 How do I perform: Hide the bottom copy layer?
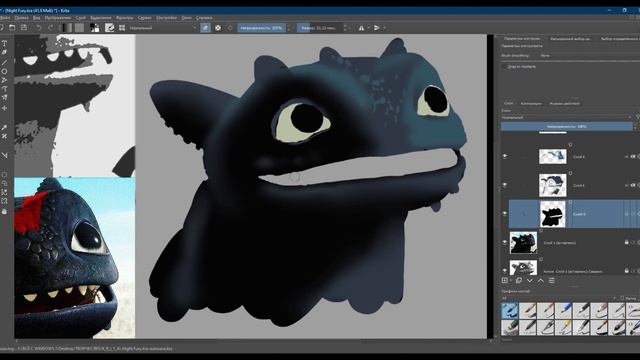(x=505, y=271)
